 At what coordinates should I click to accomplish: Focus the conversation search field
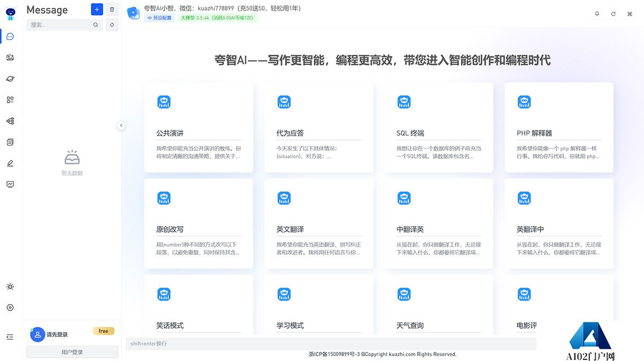tap(64, 25)
